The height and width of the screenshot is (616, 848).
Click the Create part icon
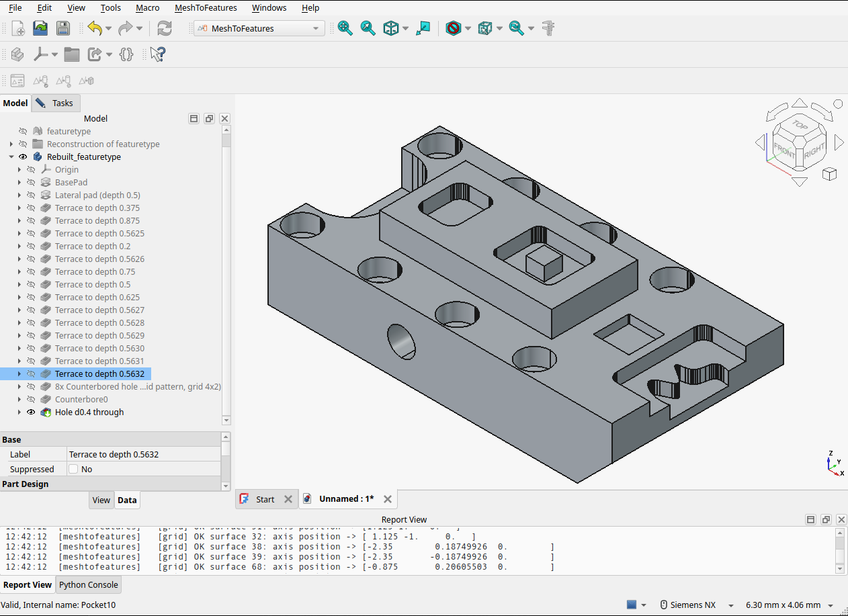[18, 54]
